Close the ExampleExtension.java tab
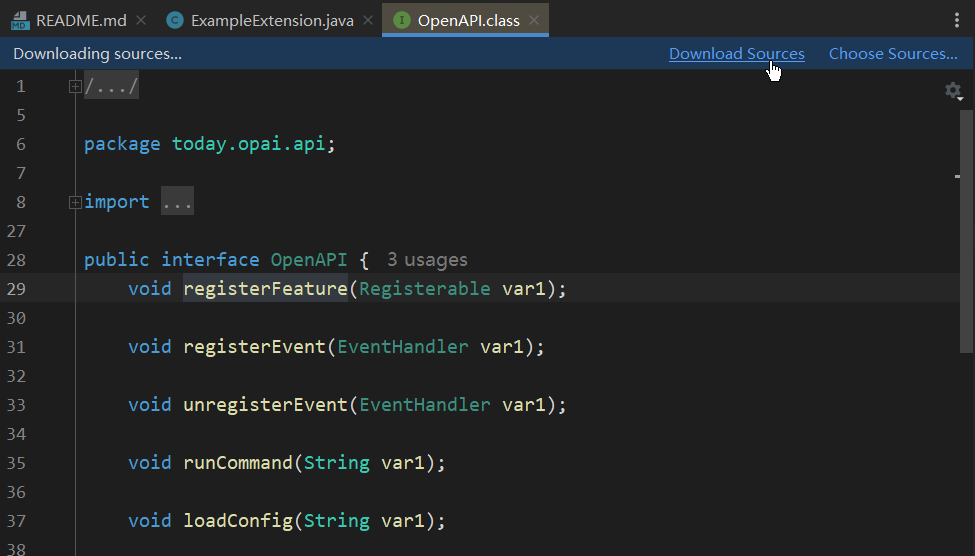Viewport: 975px width, 556px height. point(368,21)
